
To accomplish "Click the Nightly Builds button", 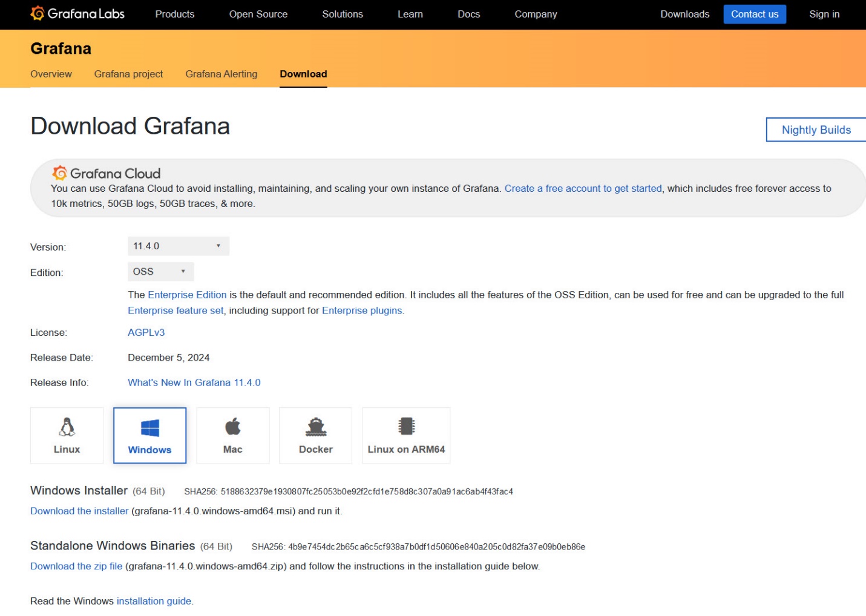I will [816, 129].
